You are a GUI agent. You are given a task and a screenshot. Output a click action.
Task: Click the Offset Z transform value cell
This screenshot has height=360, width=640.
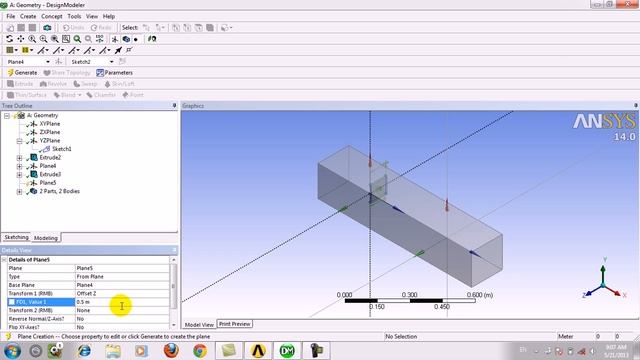click(122, 293)
